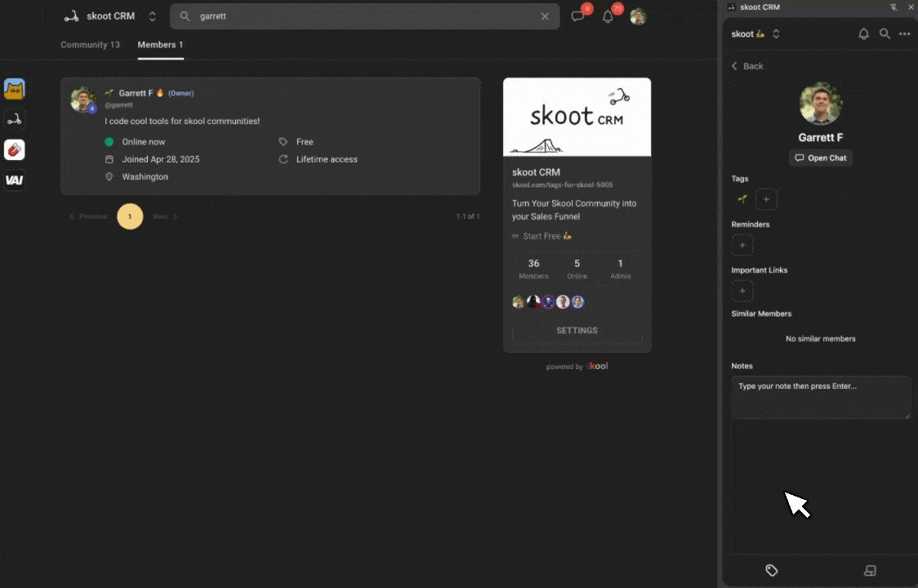Click the 1 Admin stat
The image size is (918, 588).
coord(620,269)
